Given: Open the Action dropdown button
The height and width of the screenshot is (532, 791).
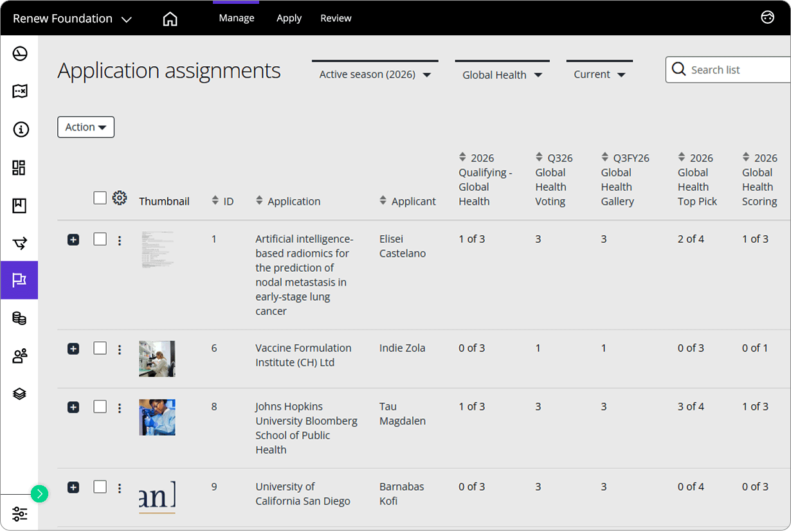Looking at the screenshot, I should click(x=86, y=127).
